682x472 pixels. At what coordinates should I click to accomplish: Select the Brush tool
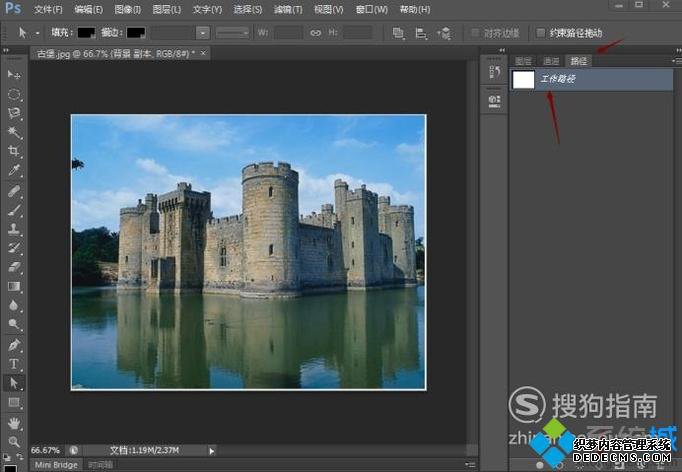point(14,210)
